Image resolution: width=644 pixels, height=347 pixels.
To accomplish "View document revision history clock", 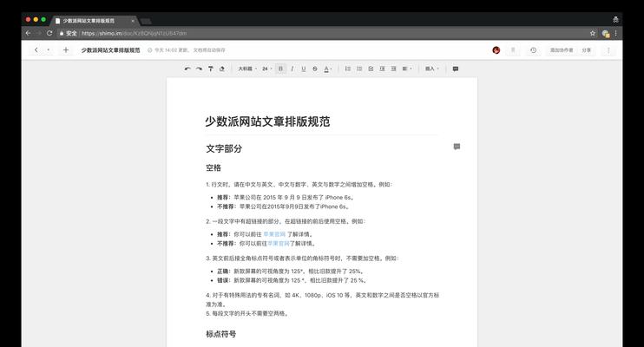I will tap(533, 50).
